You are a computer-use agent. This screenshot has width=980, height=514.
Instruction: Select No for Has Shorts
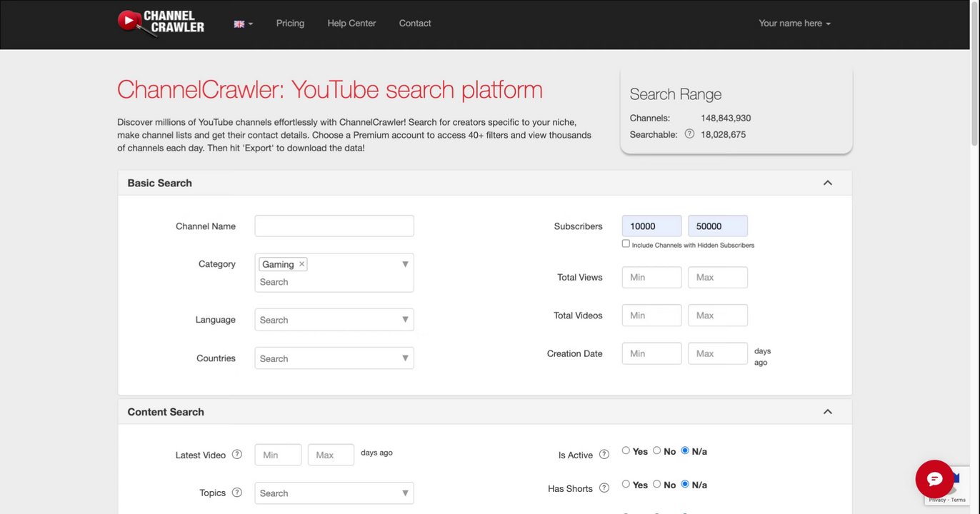(x=656, y=484)
